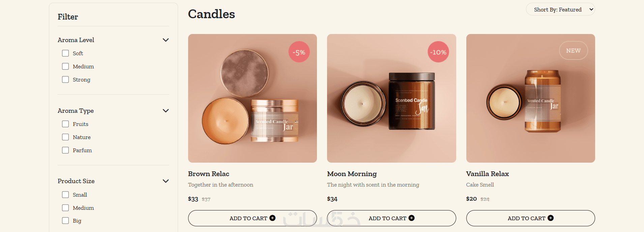Image resolution: width=644 pixels, height=232 pixels.
Task: Collapse the Aroma Type filter section
Action: click(166, 111)
